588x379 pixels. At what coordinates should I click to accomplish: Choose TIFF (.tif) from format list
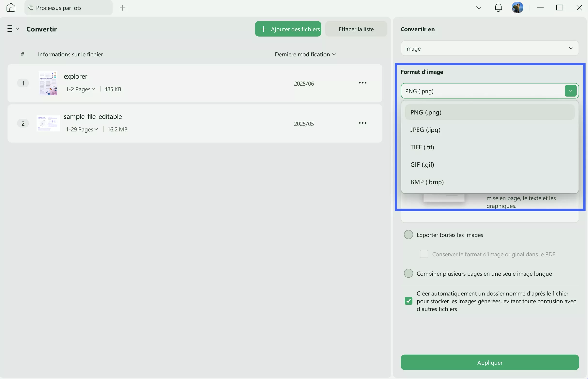tap(422, 147)
